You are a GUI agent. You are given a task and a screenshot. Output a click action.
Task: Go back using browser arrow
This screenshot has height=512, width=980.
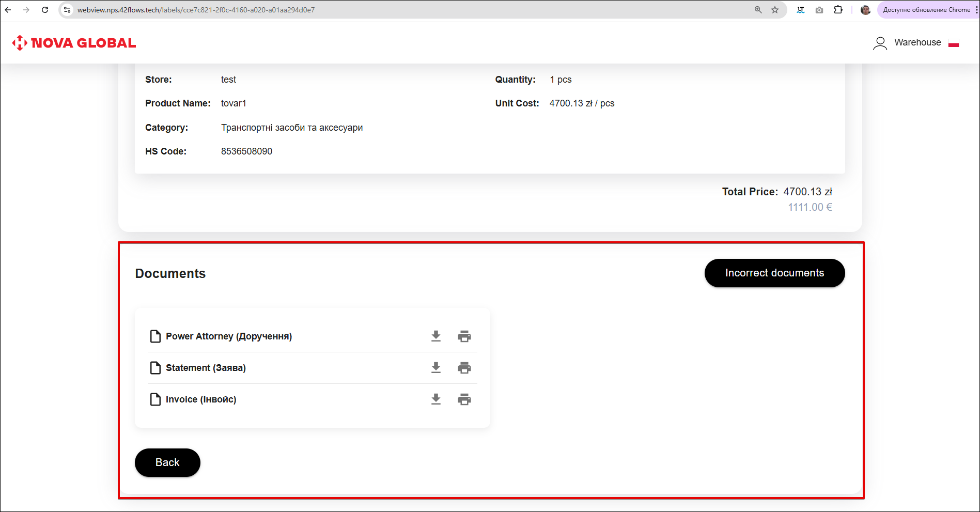click(x=8, y=10)
